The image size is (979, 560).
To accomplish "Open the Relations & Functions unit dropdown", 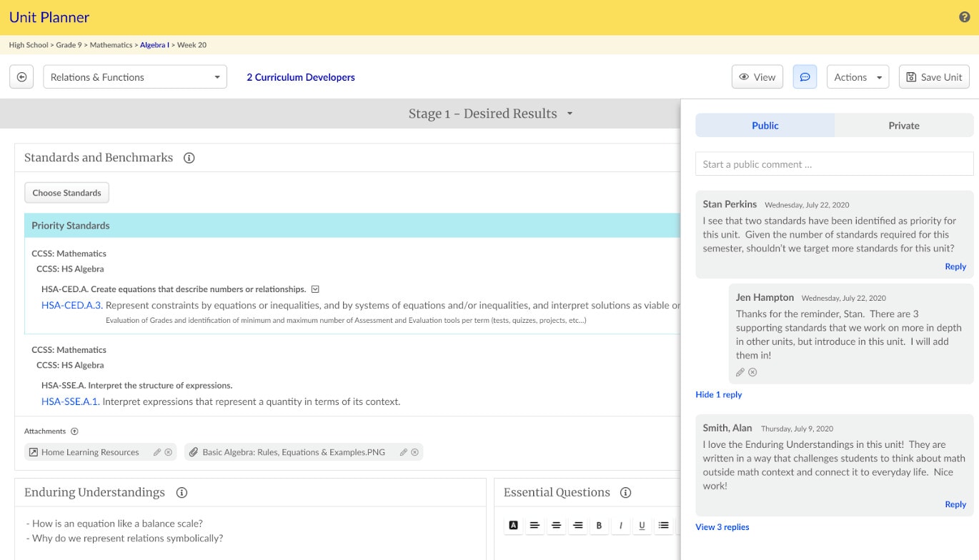I will (135, 77).
